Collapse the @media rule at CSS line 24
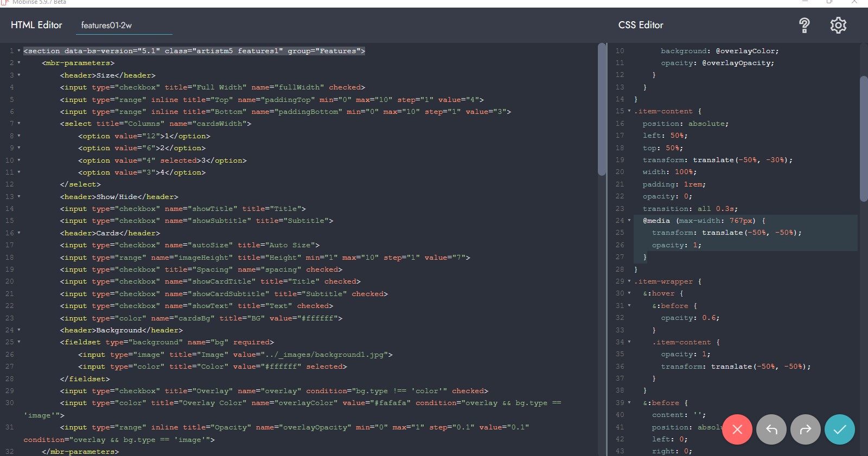 pos(629,221)
